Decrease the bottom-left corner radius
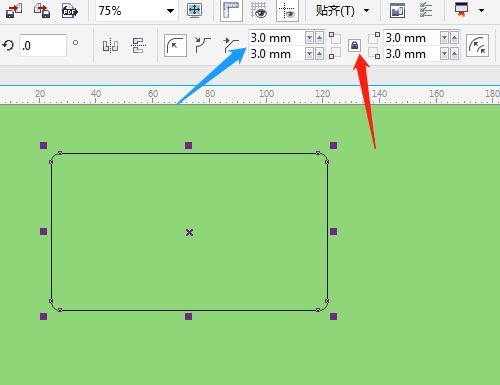This screenshot has width=500, height=385. pos(309,54)
